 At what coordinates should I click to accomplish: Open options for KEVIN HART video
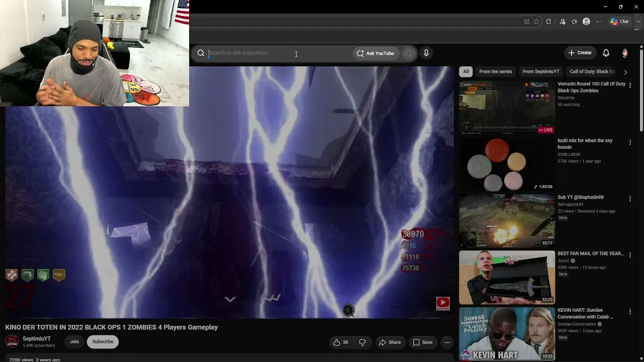coord(630,312)
